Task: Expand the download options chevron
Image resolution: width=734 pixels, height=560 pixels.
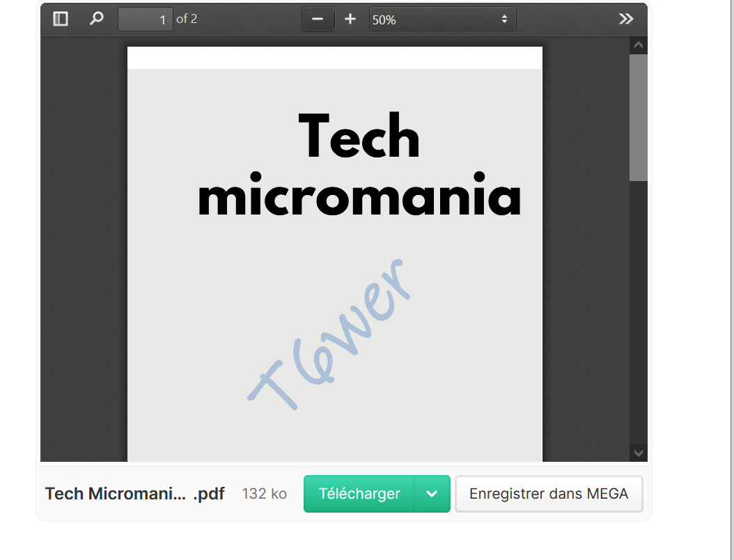Action: click(x=432, y=494)
